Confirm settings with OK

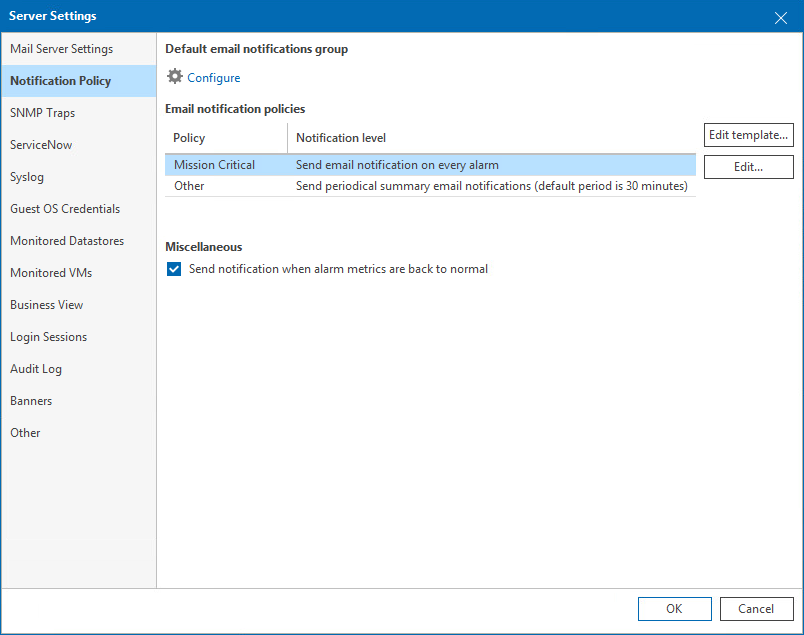point(674,609)
